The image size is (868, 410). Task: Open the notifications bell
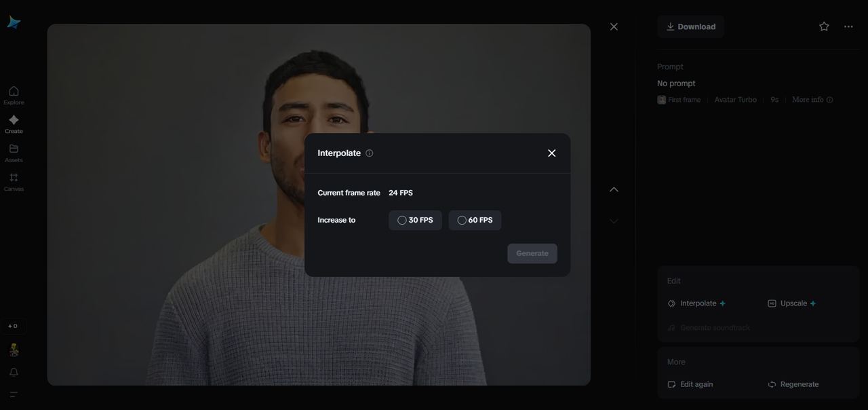click(x=14, y=373)
